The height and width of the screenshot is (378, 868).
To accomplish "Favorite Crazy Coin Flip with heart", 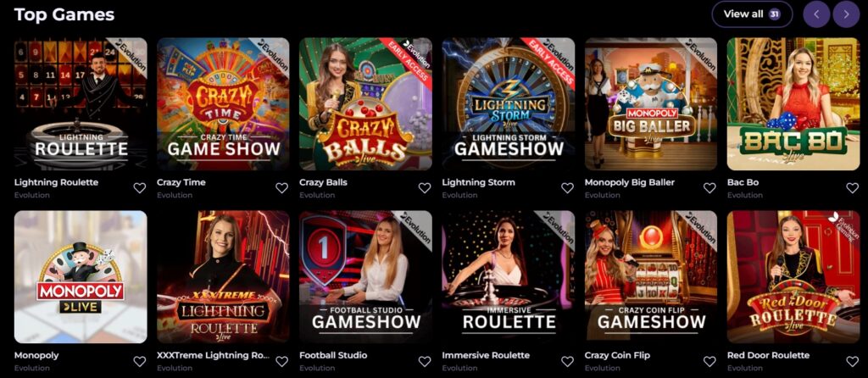I will (x=709, y=361).
